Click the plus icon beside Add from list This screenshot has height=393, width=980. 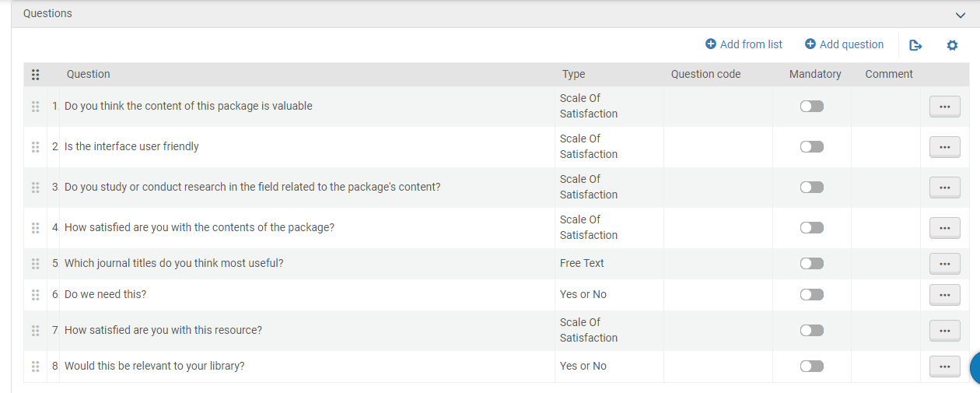(710, 44)
